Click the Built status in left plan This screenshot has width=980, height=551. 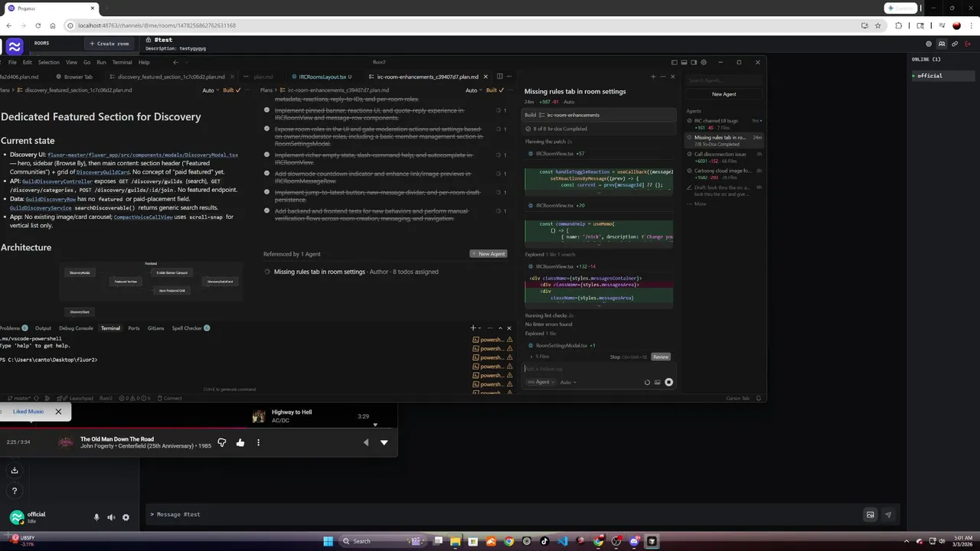point(231,90)
